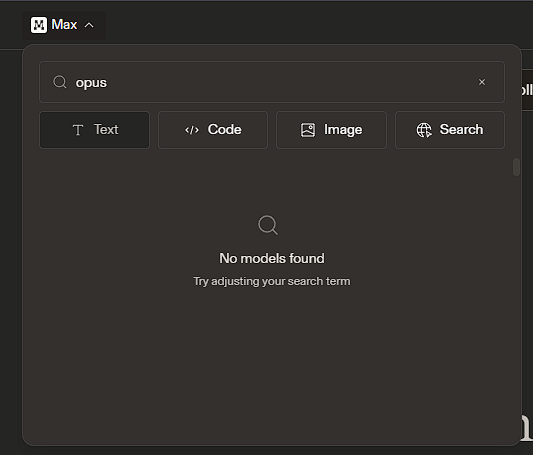Viewport: 533px width, 455px height.
Task: Collapse the model picker via chevron arrow
Action: [89, 25]
